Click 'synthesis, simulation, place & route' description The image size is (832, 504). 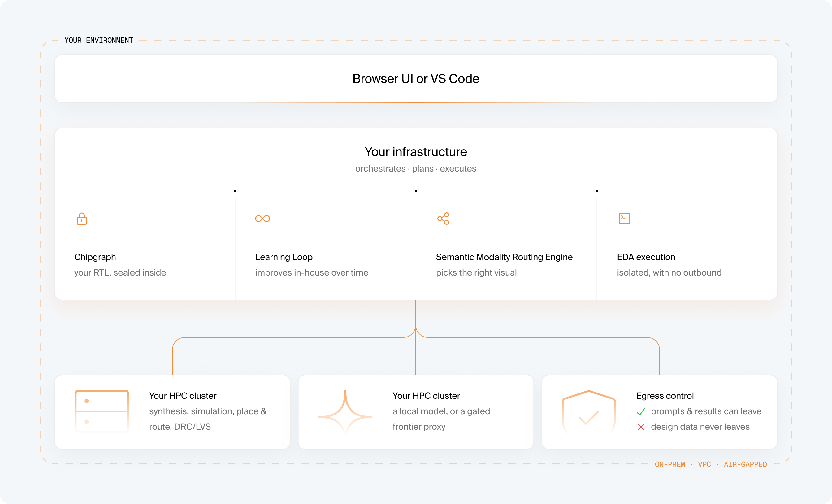(x=208, y=419)
